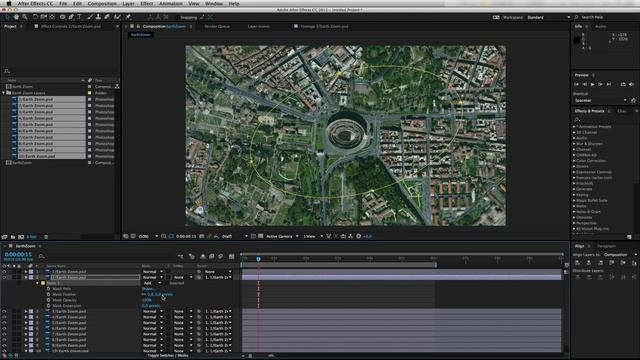This screenshot has width=640, height=360.
Task: Select the Roto Brush tool
Action: pyautogui.click(x=118, y=17)
